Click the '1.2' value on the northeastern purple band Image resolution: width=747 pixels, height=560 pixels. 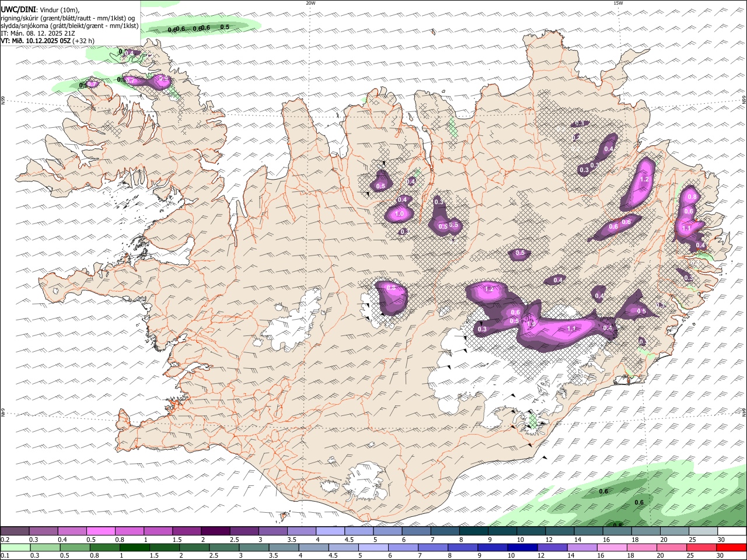pos(644,179)
